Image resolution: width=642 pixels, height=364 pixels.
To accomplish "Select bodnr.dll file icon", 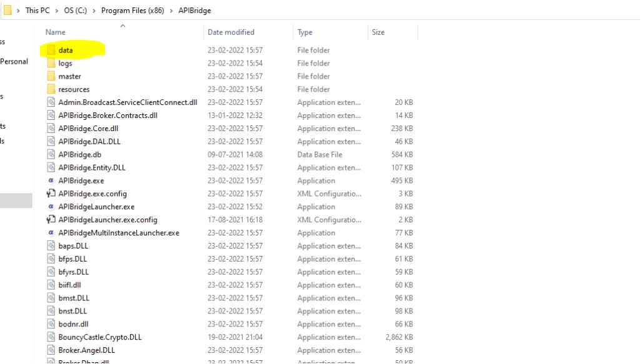I will (51, 324).
